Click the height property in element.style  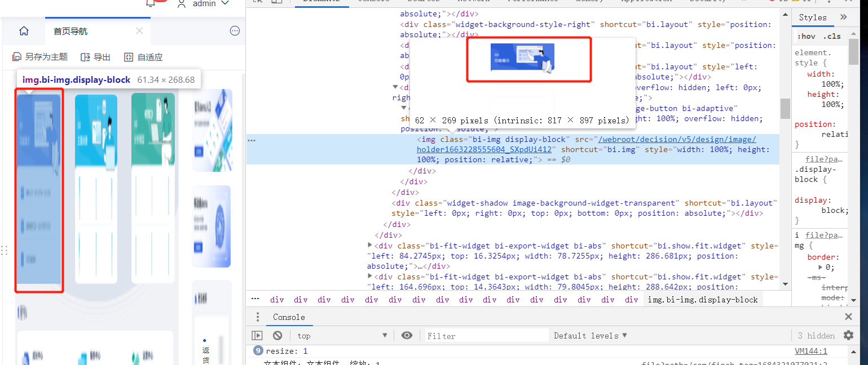(x=821, y=94)
